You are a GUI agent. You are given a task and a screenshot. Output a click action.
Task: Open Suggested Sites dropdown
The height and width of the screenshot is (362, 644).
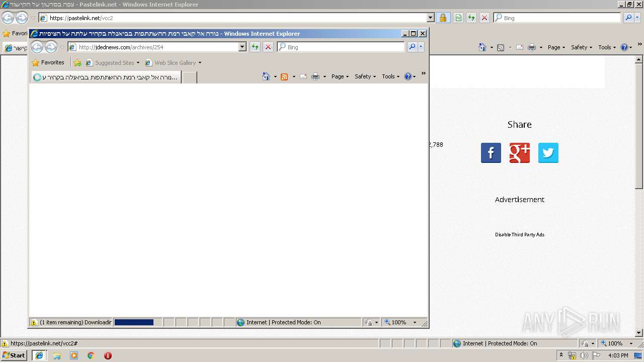tap(138, 63)
